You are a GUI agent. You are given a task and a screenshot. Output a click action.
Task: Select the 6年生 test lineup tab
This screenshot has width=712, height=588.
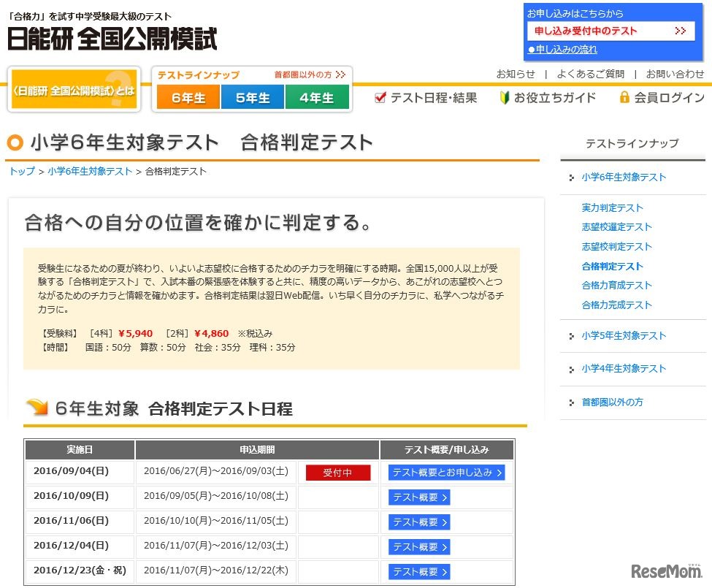pyautogui.click(x=188, y=98)
